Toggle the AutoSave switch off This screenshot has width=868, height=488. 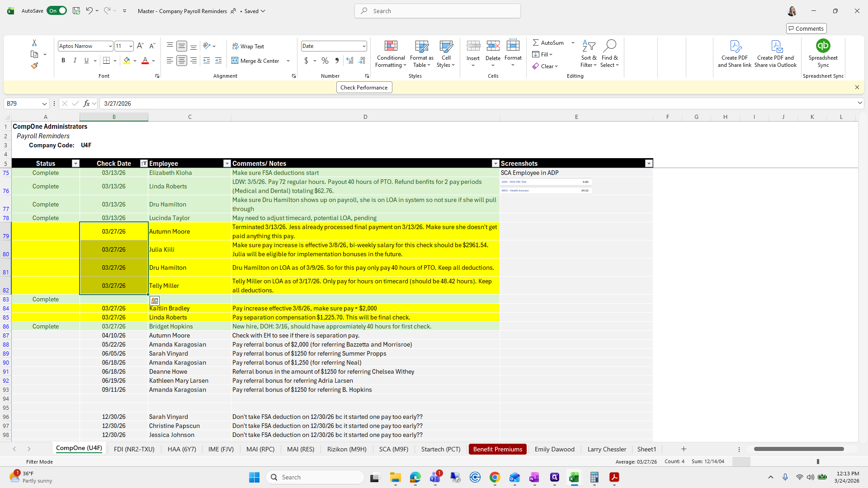(57, 11)
